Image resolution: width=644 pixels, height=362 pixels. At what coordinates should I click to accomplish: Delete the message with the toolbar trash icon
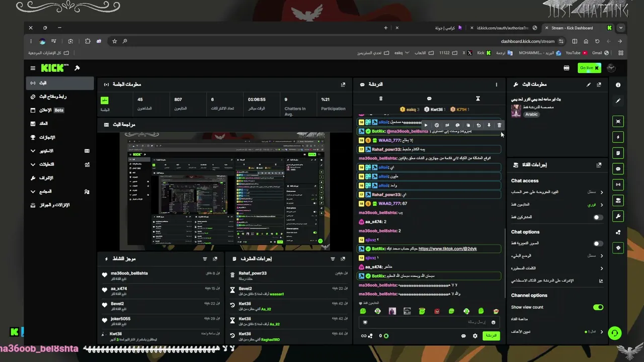click(499, 125)
